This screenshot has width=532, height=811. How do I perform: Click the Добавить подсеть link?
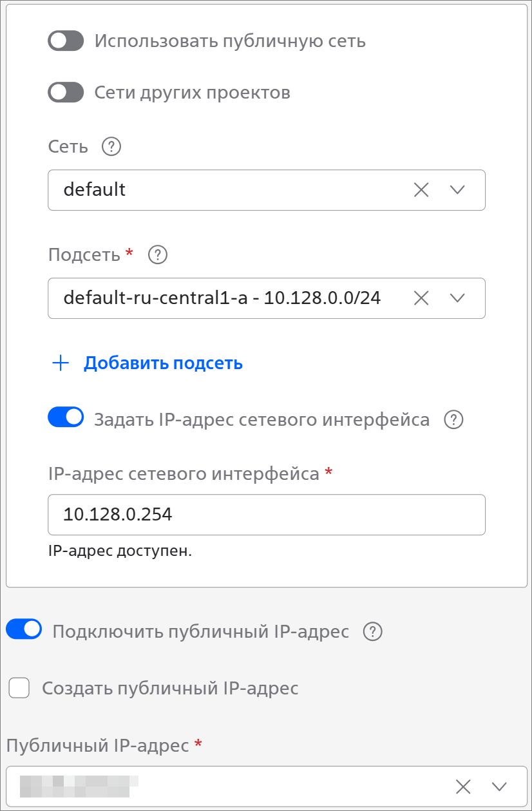[x=163, y=363]
